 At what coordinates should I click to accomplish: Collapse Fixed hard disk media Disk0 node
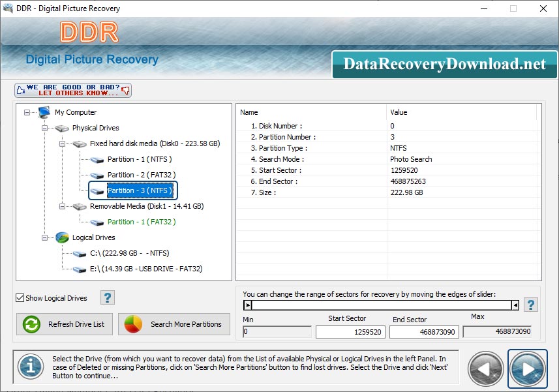pos(62,144)
